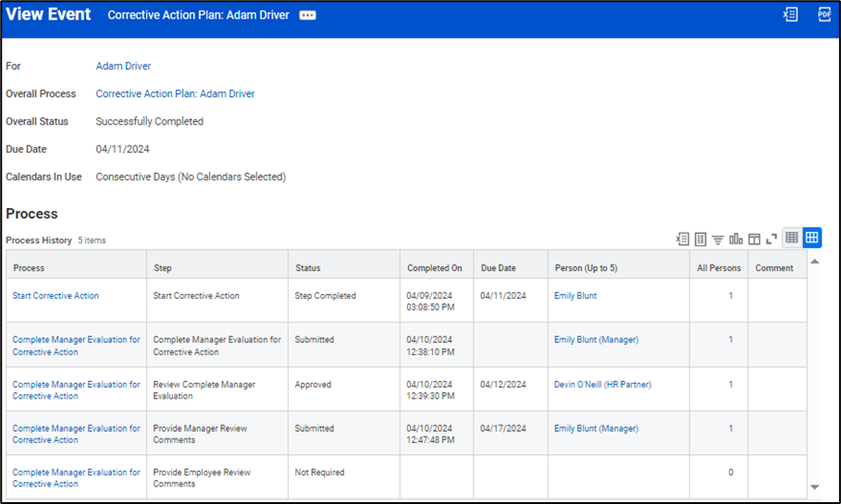
Task: Open Overall Process Corrective Action Plan link
Action: tap(175, 94)
